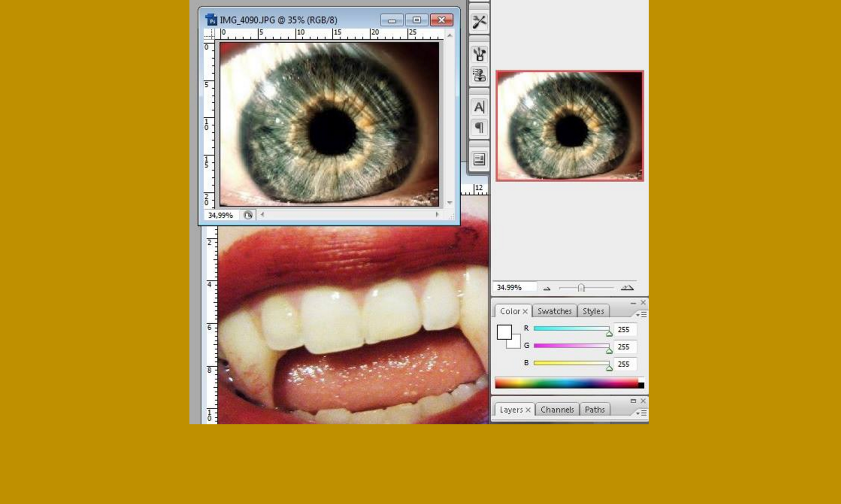This screenshot has width=841, height=504.
Task: Zoom in with the large mountain Navigator icon
Action: 627,288
